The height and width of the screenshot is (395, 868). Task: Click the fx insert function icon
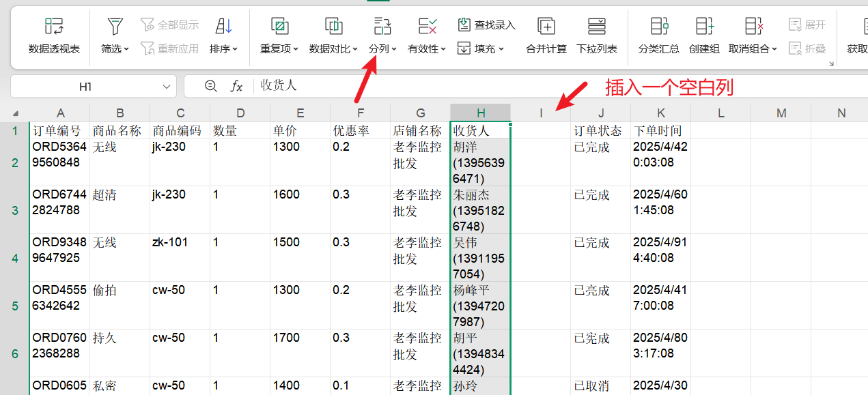coord(236,86)
